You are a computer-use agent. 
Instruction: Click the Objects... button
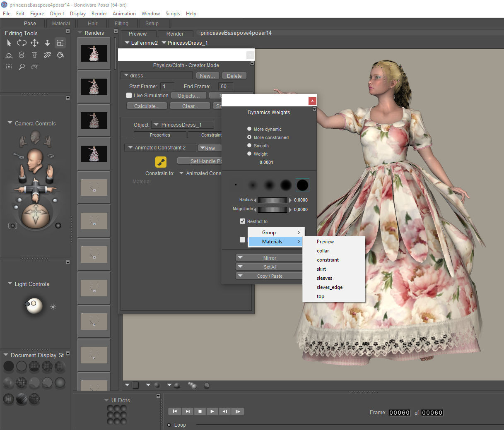[188, 96]
